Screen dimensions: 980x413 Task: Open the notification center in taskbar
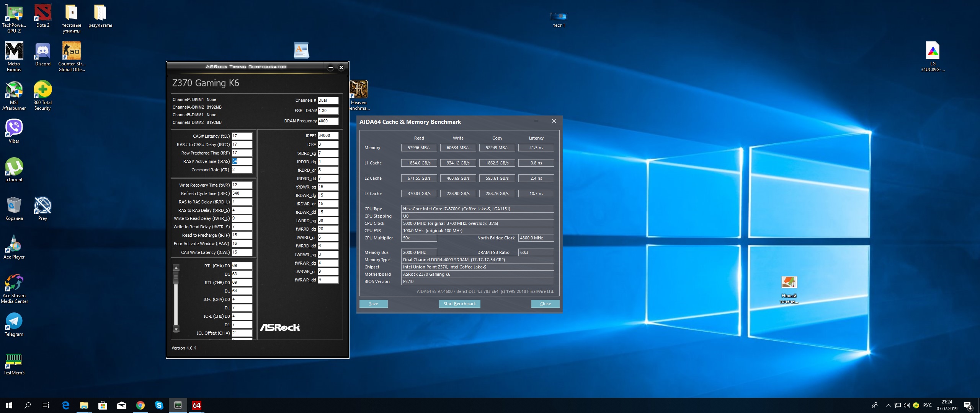(x=968, y=405)
